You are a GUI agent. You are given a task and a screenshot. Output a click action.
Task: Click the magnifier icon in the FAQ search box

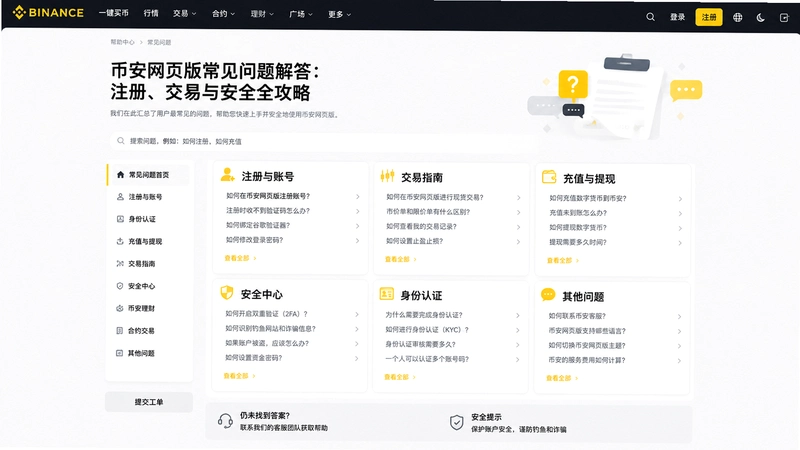pos(120,141)
